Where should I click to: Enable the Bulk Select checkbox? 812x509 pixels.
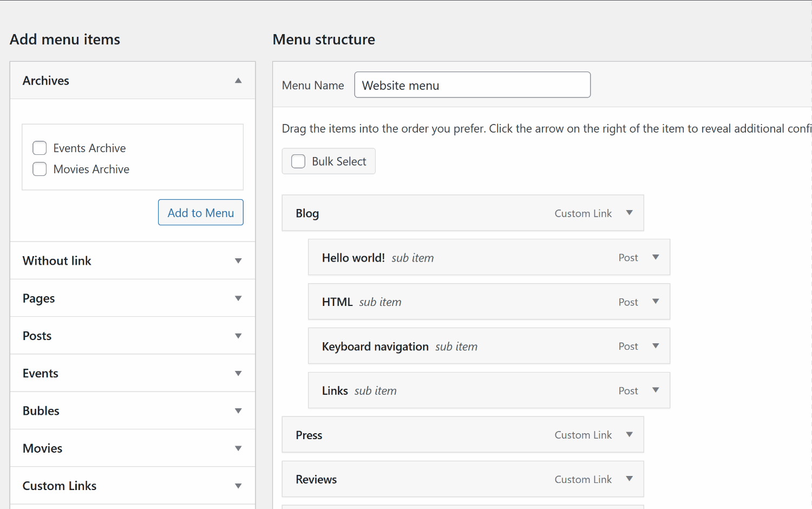coord(298,161)
